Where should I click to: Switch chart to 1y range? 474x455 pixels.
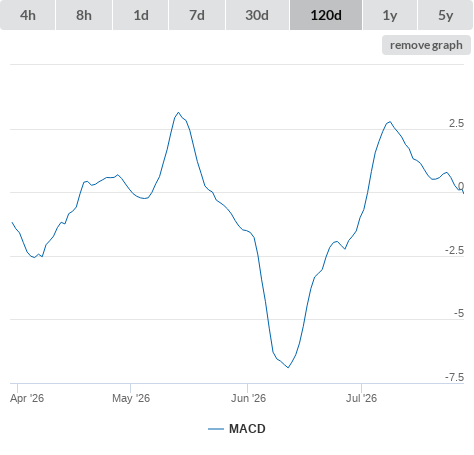coord(390,15)
